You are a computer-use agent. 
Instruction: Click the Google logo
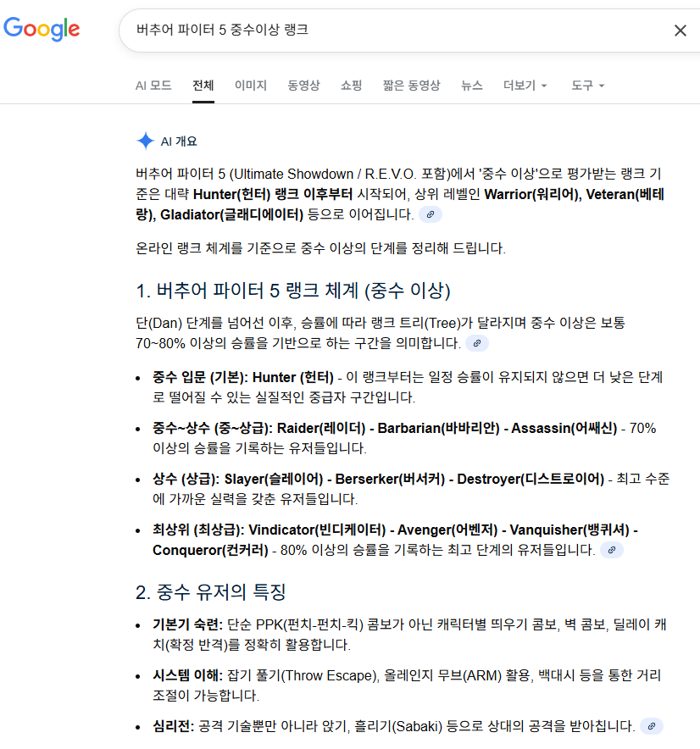41,29
